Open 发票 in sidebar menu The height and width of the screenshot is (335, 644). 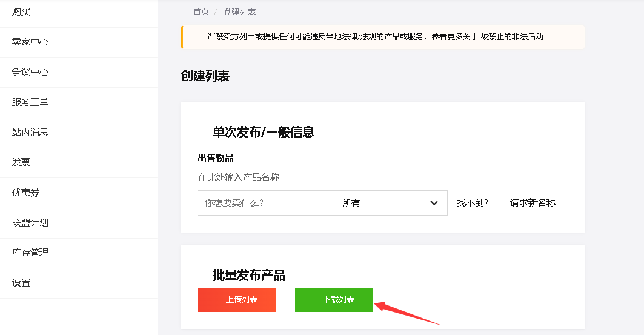[x=21, y=162]
